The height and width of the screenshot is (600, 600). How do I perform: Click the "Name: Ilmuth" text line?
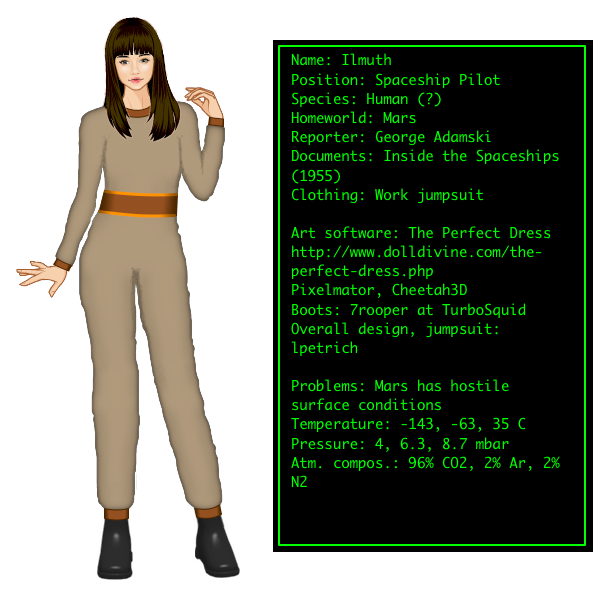point(341,60)
